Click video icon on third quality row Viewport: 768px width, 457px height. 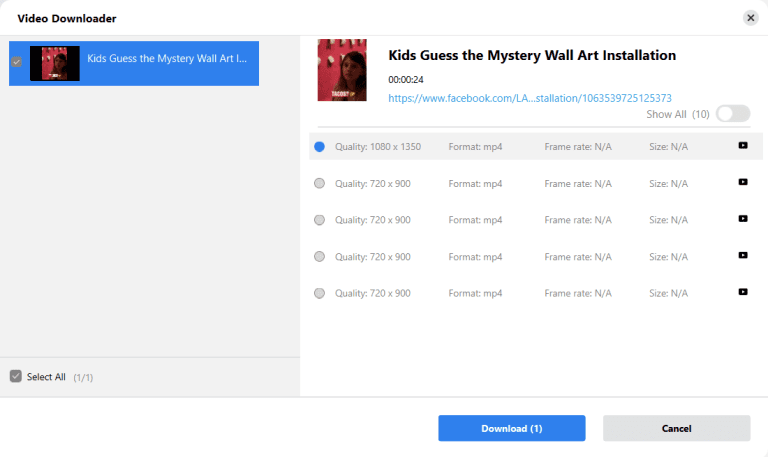coord(743,219)
